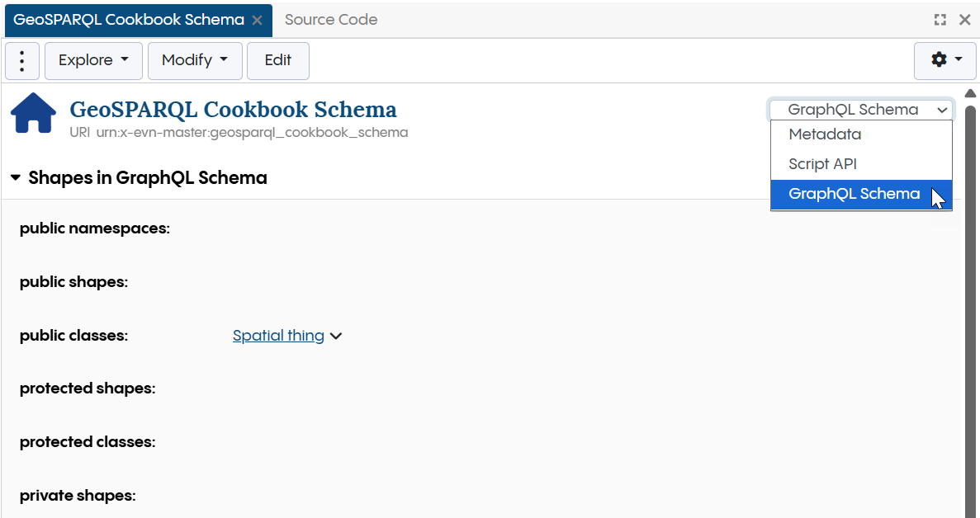
Task: Click the Edit button
Action: [277, 61]
